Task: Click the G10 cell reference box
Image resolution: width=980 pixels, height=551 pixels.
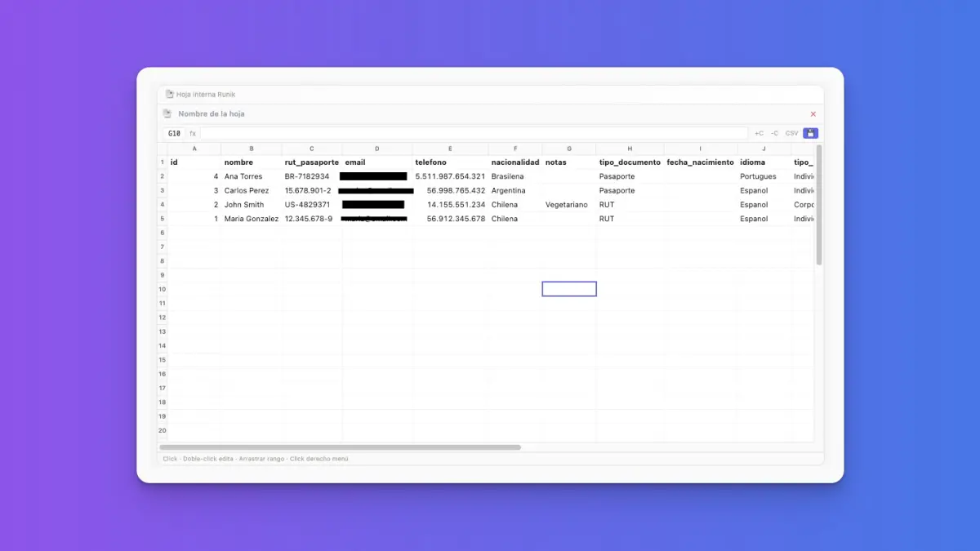Action: (x=174, y=133)
